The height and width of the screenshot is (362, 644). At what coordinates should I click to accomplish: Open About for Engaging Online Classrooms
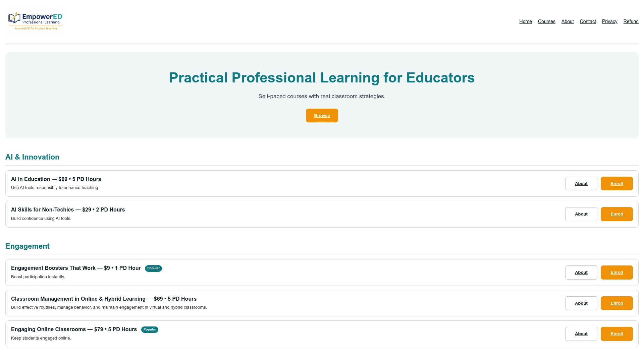(581, 334)
